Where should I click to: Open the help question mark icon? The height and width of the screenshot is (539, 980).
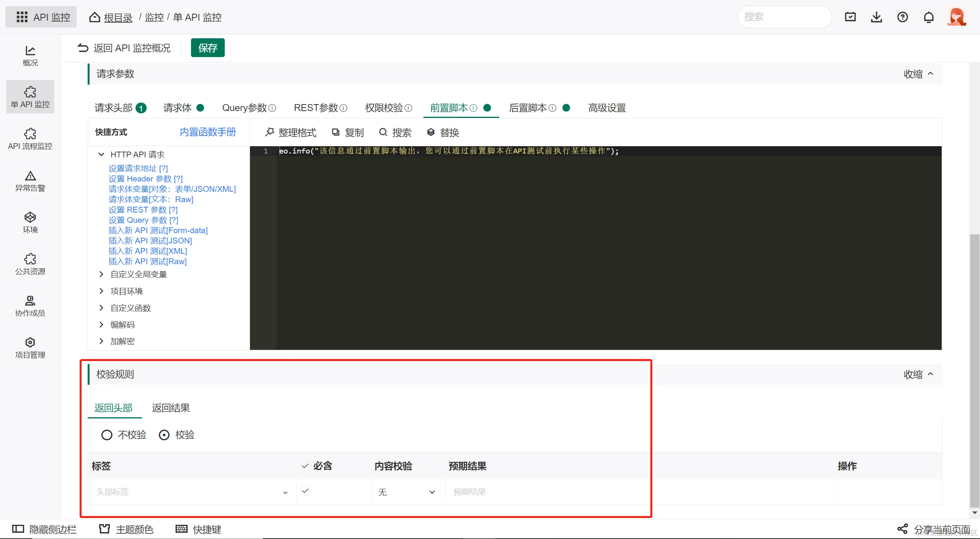tap(902, 17)
